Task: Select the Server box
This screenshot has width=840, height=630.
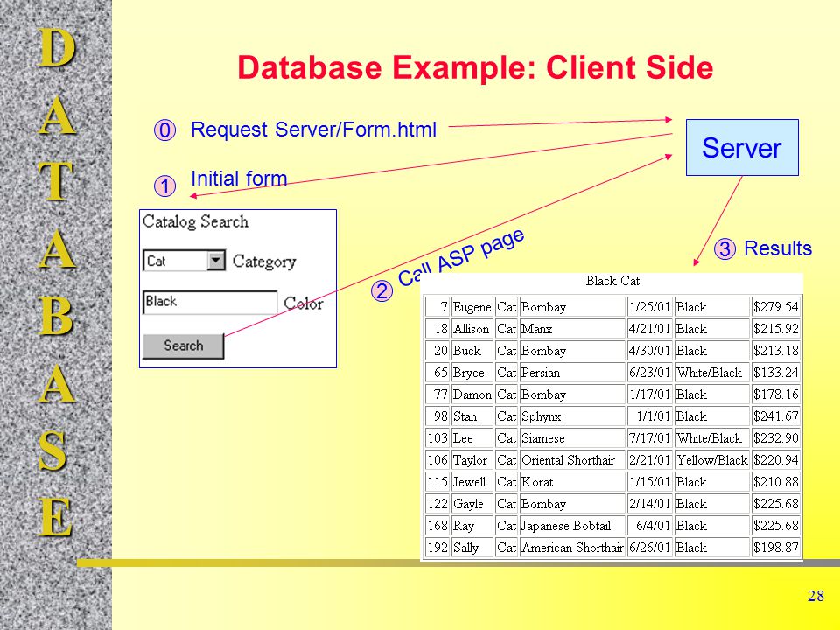Action: (x=742, y=147)
